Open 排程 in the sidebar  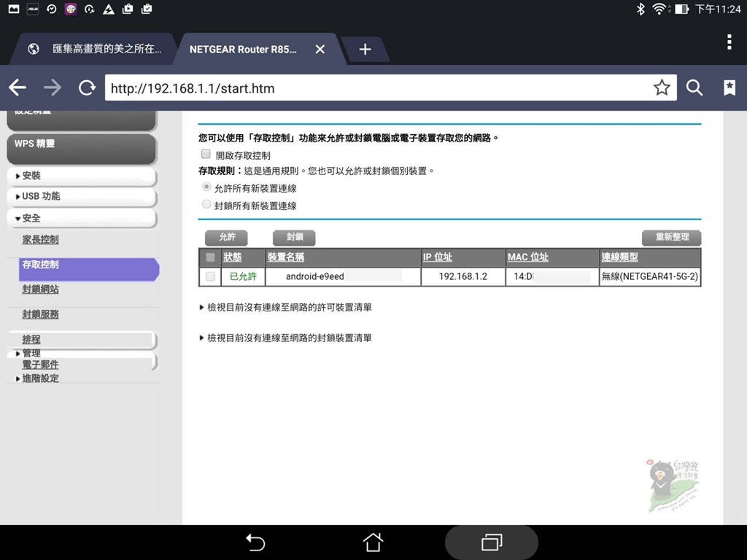click(31, 339)
